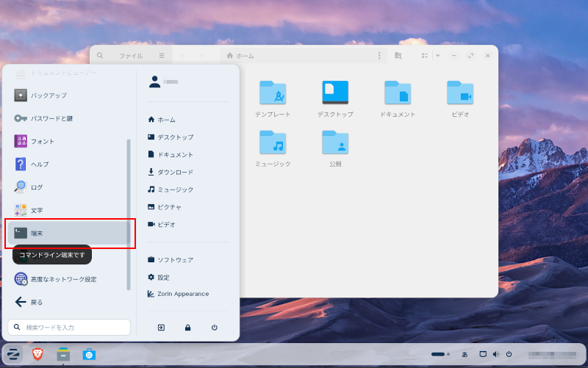The width and height of the screenshot is (588, 368).
Task: Open the ログ log viewer
Action: pyautogui.click(x=37, y=187)
